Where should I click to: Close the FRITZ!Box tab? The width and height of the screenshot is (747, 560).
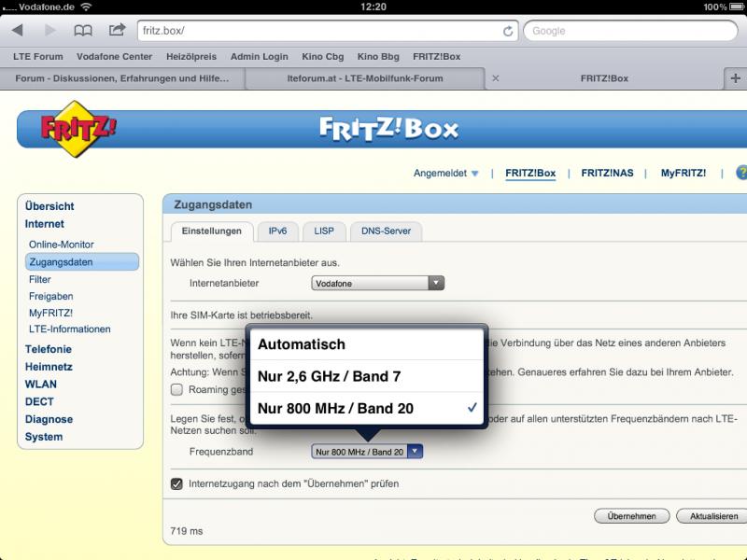pos(496,78)
